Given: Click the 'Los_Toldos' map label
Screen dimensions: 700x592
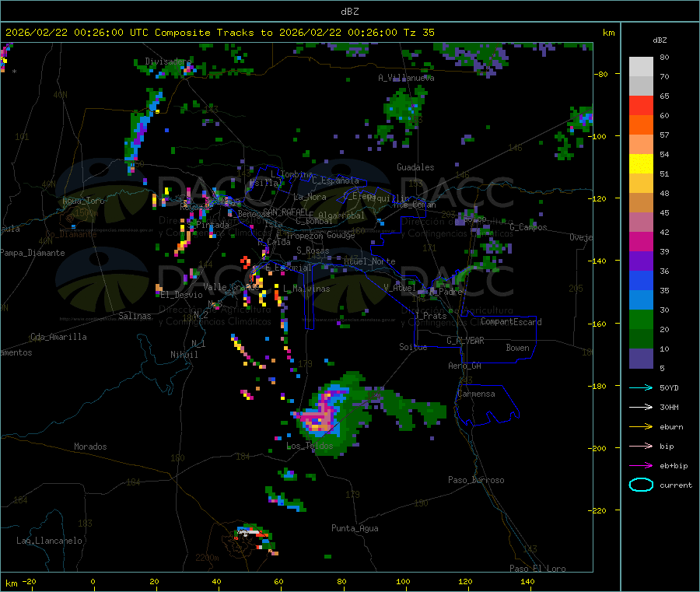Looking at the screenshot, I should coord(310,446).
